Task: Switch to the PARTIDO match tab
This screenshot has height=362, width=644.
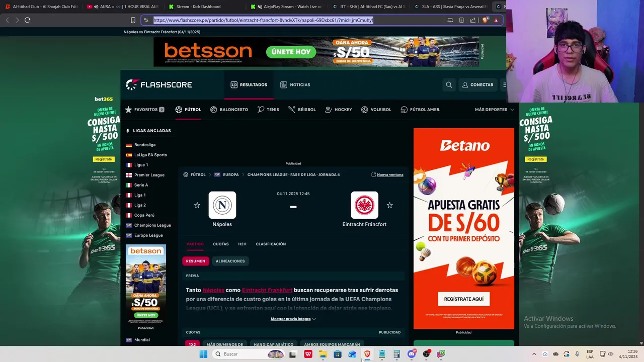Action: coord(195,244)
